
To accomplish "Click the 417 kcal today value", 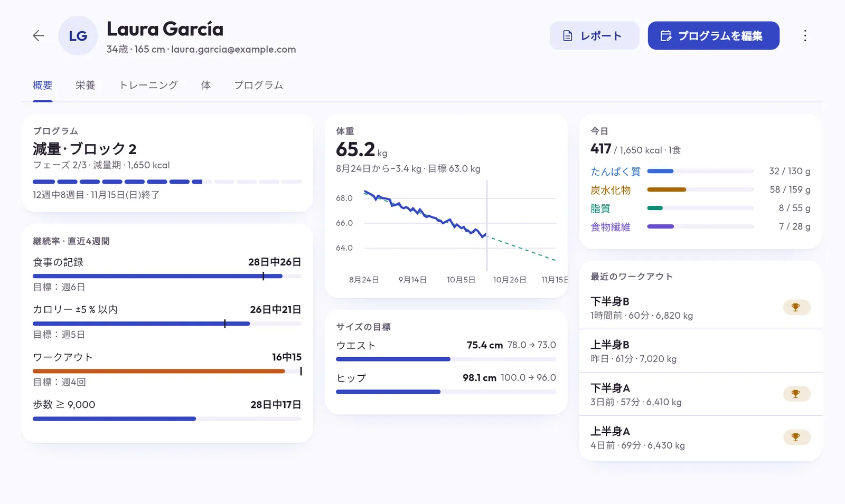I will [x=601, y=149].
